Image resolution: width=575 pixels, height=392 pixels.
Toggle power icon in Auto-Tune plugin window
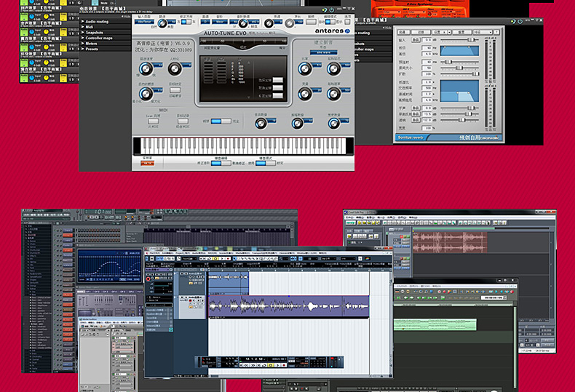331,10
